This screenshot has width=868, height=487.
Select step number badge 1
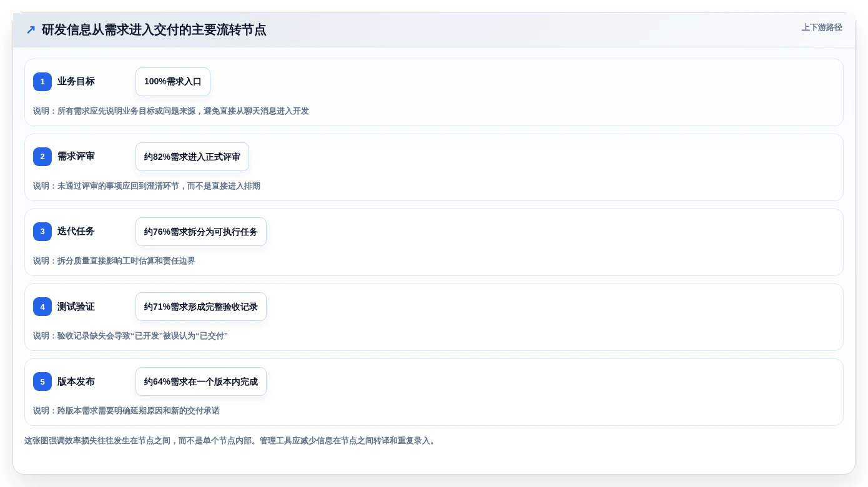point(42,82)
